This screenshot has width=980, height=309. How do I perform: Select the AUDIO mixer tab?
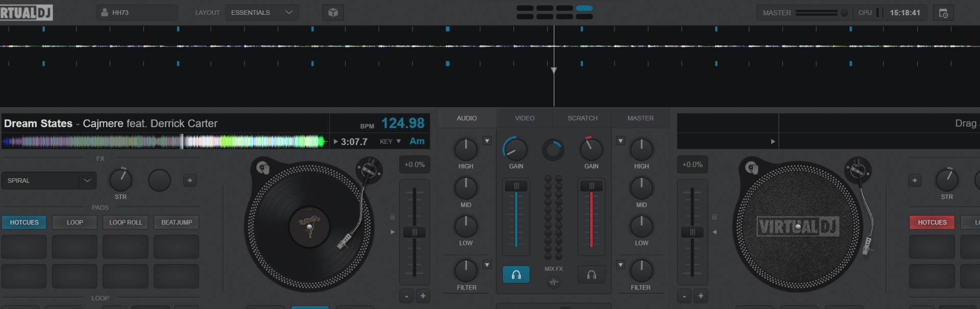[467, 118]
